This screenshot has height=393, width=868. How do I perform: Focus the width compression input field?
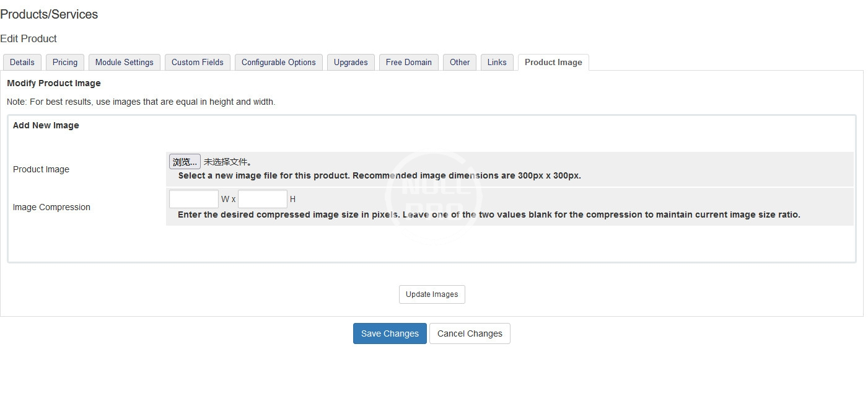(194, 199)
